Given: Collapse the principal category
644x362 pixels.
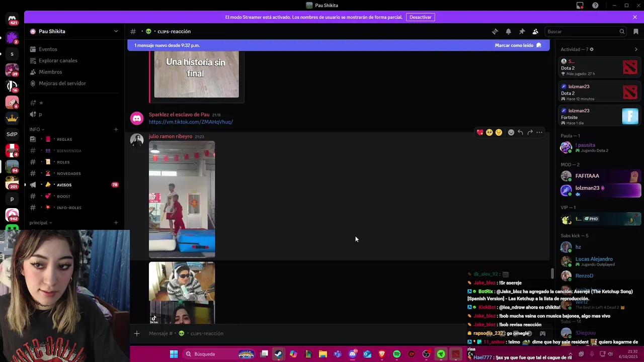Looking at the screenshot, I should (x=41, y=223).
